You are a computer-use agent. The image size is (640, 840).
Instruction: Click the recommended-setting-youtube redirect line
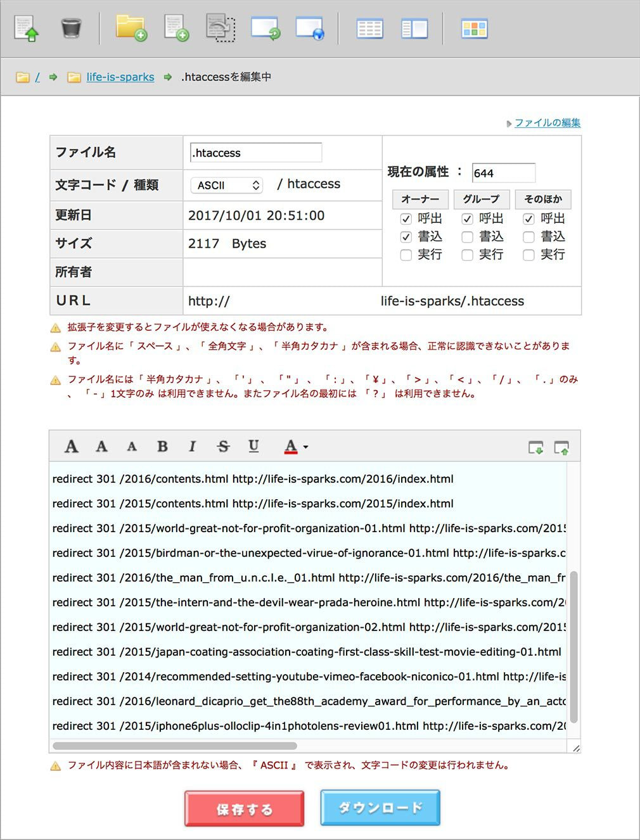[x=309, y=677]
